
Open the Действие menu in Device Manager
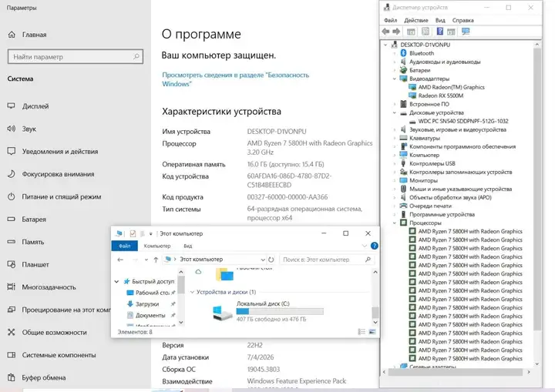pos(416,20)
